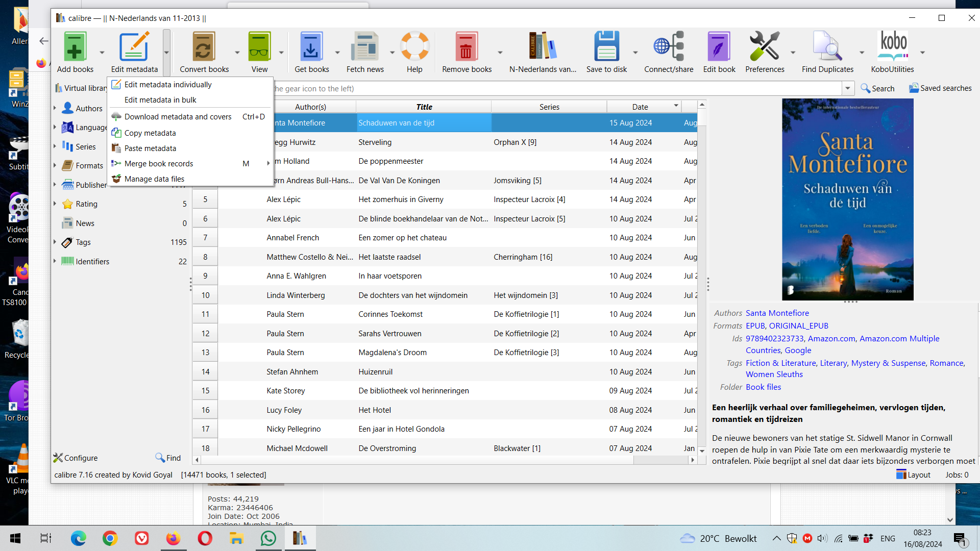This screenshot has width=980, height=551.
Task: Click the Remove books trash icon
Action: [466, 47]
